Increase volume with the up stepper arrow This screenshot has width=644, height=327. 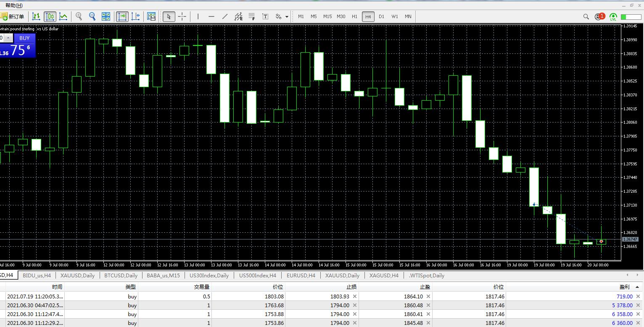click(x=8, y=38)
